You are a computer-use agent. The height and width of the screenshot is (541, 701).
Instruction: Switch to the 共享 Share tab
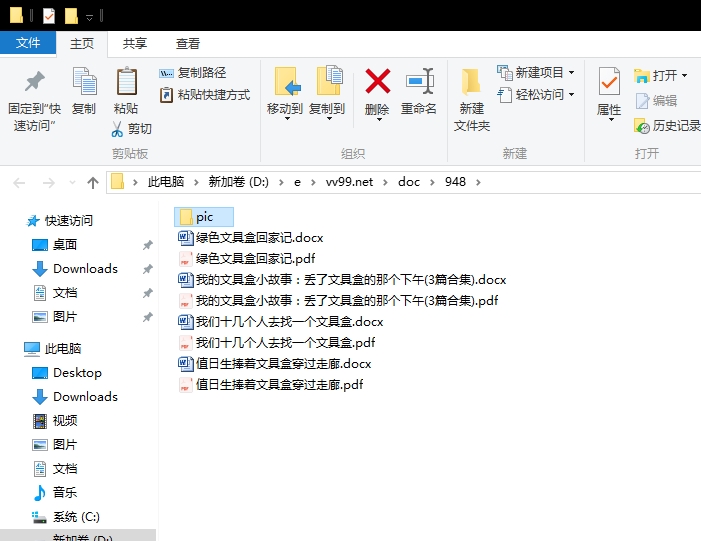tap(135, 44)
